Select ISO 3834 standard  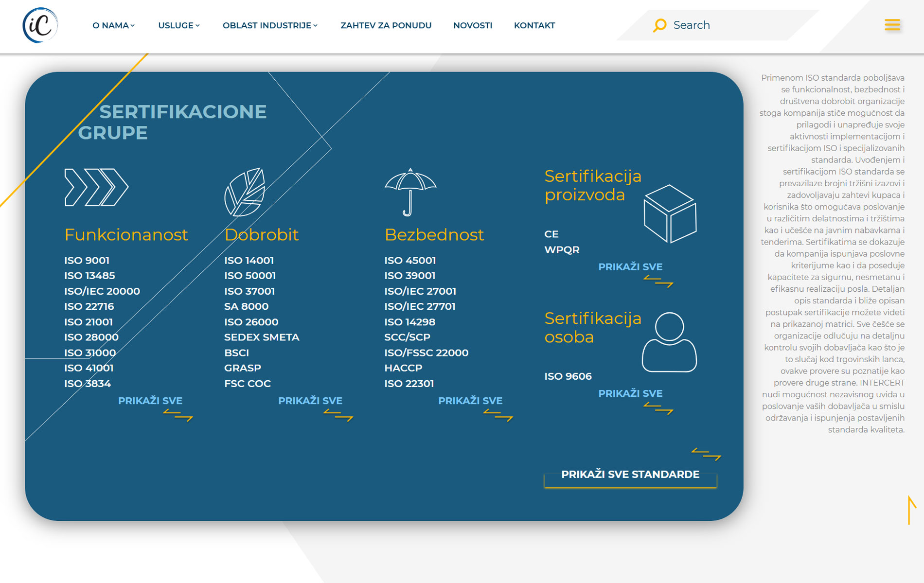[88, 383]
